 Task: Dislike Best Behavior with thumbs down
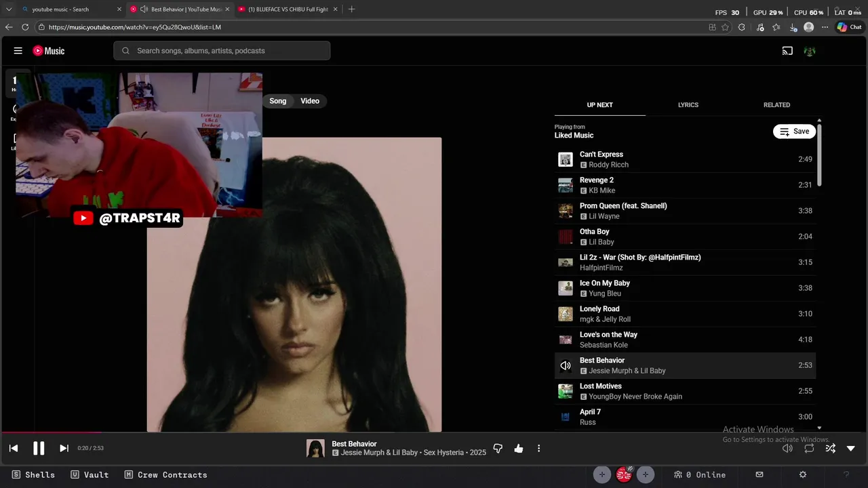[498, 449]
